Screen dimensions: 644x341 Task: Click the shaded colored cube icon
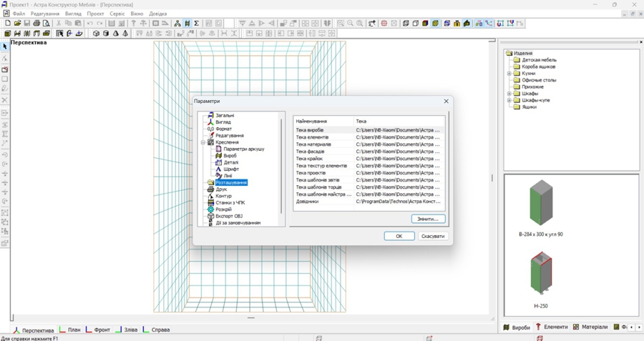[x=425, y=24]
